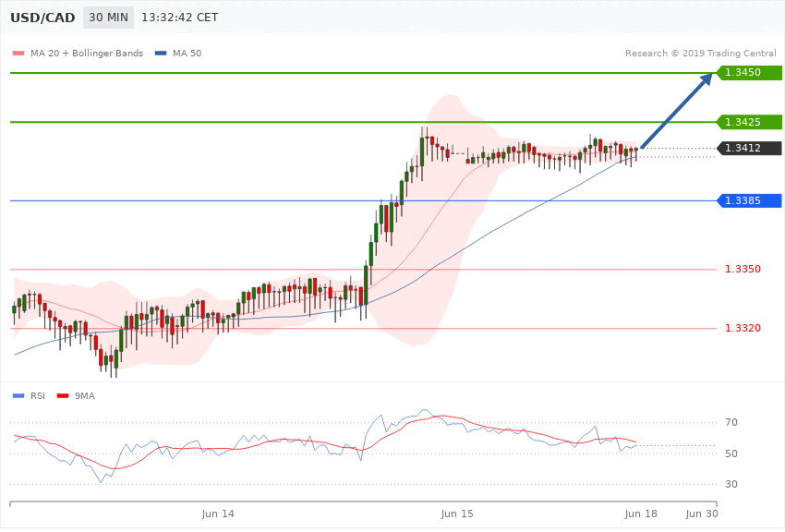This screenshot has height=532, width=785.
Task: Click the MA 20 + Bollinger Bands swatch
Action: point(18,53)
